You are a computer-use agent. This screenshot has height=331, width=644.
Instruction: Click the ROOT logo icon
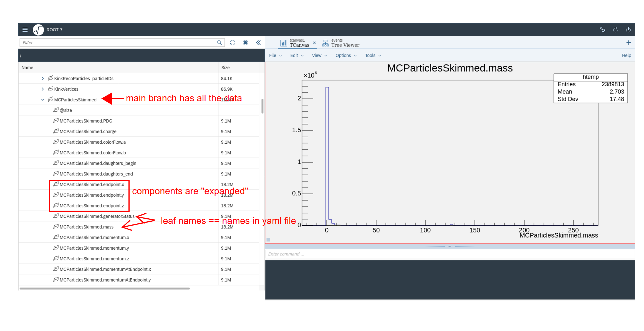[x=38, y=30]
